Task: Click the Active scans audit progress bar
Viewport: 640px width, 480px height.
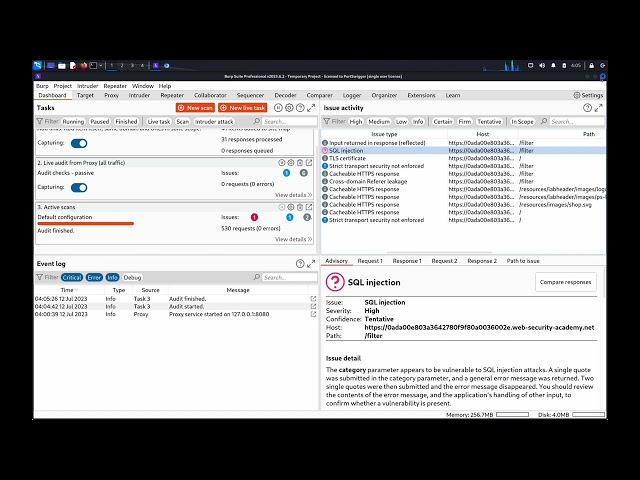Action: click(85, 224)
